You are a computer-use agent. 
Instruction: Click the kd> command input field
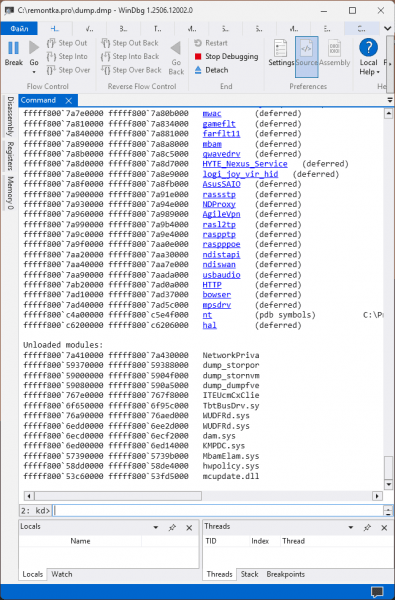click(x=217, y=510)
